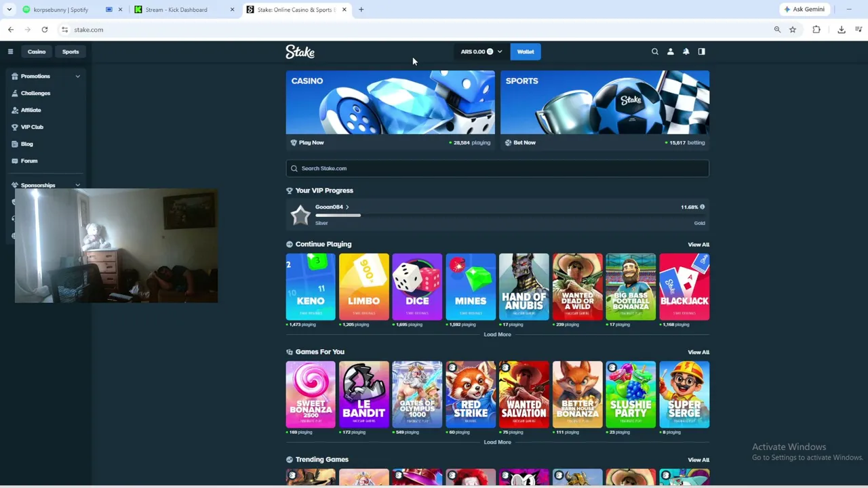View All in Continue Playing section
The width and height of the screenshot is (868, 488).
pyautogui.click(x=698, y=245)
